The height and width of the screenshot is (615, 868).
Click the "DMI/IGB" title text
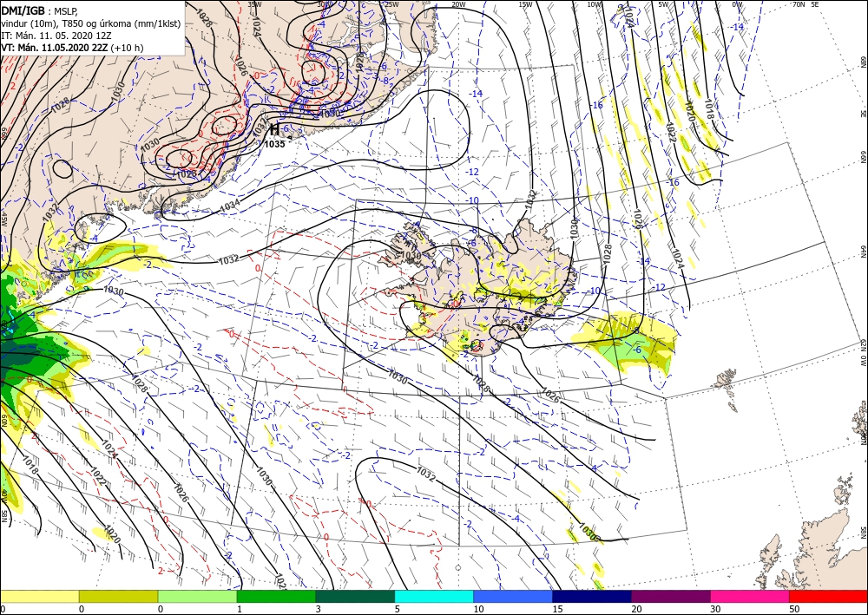pos(23,11)
